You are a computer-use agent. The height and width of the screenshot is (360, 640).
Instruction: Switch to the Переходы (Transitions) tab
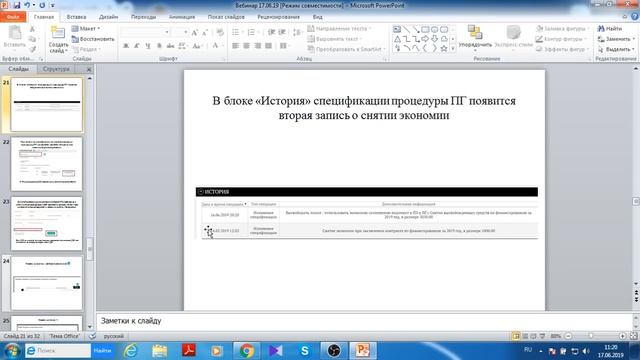pos(143,17)
